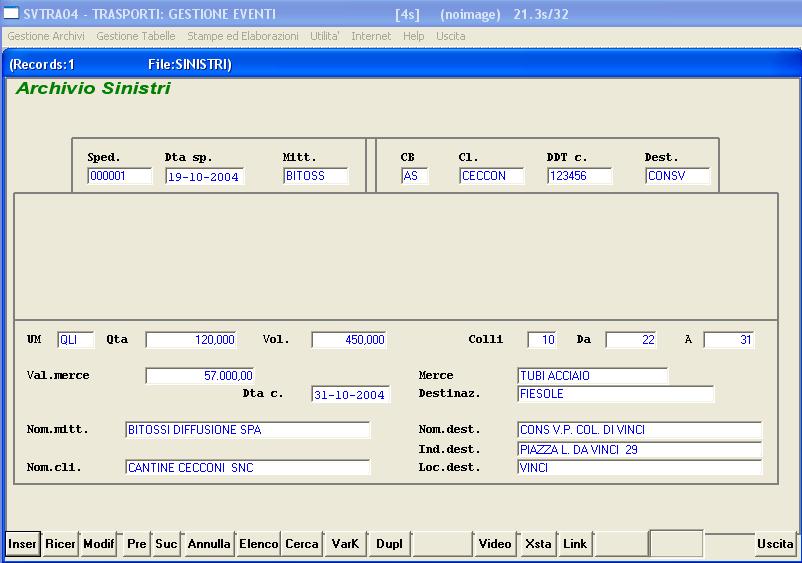Select the UM field QLI

click(x=76, y=340)
